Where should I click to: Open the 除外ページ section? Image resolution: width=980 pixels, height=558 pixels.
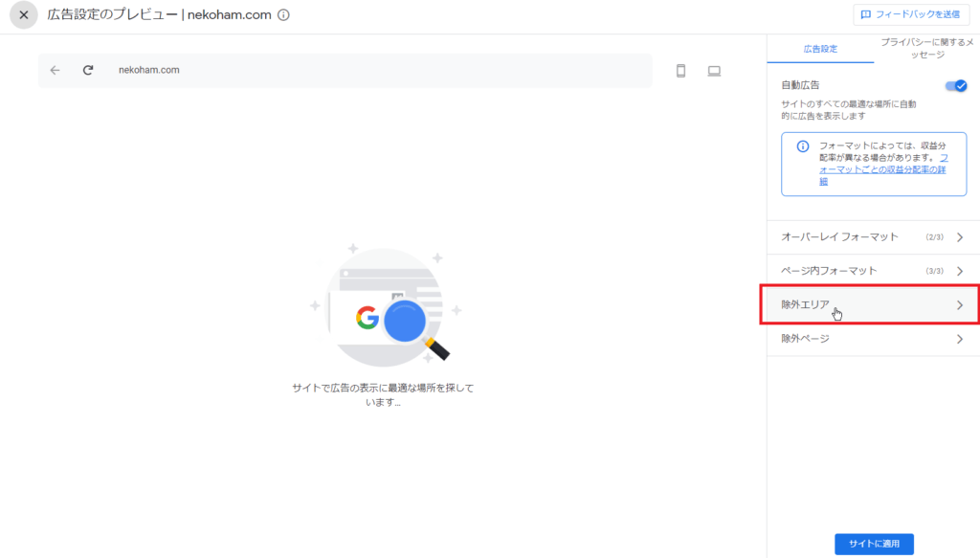(873, 339)
